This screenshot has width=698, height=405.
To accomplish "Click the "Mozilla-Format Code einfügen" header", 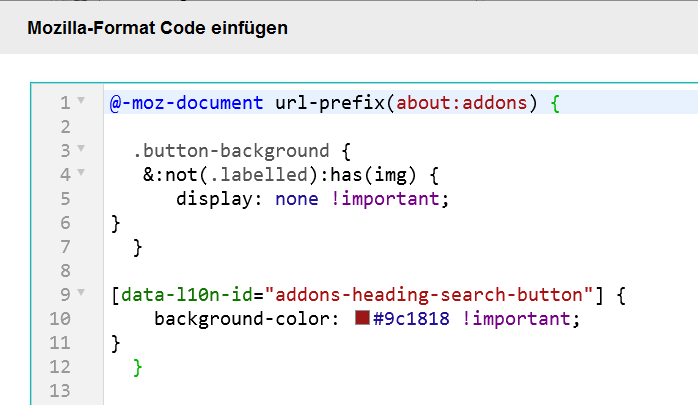I will [157, 28].
